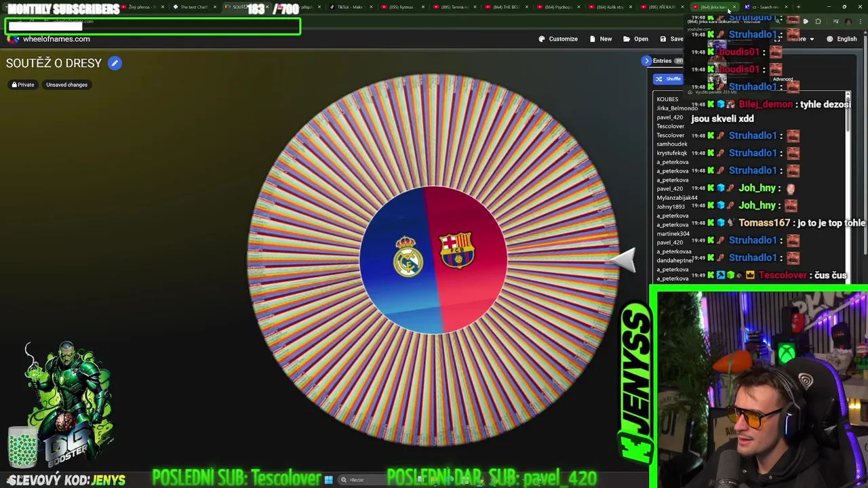The image size is (868, 488).
Task: Shuffle the entries list
Action: click(668, 79)
